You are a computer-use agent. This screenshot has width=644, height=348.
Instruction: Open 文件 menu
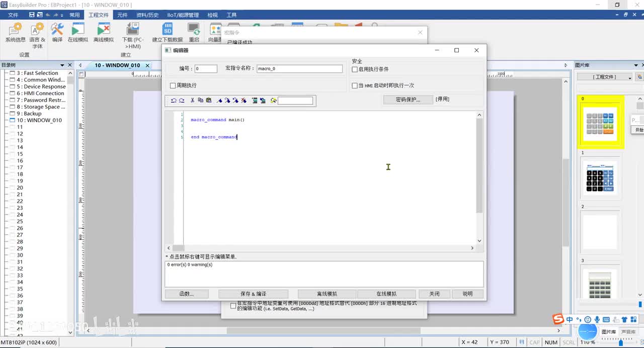[13, 15]
